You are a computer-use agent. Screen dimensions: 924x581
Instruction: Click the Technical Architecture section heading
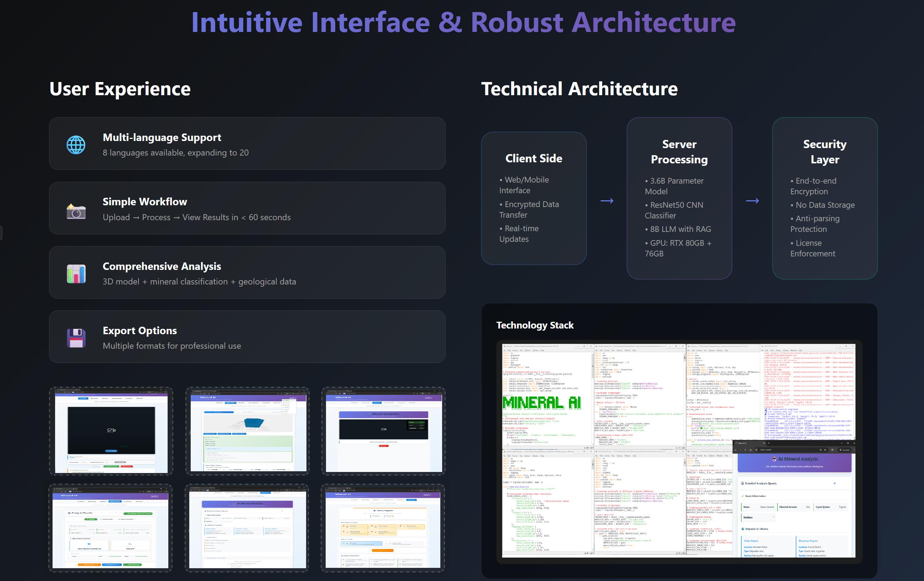579,89
